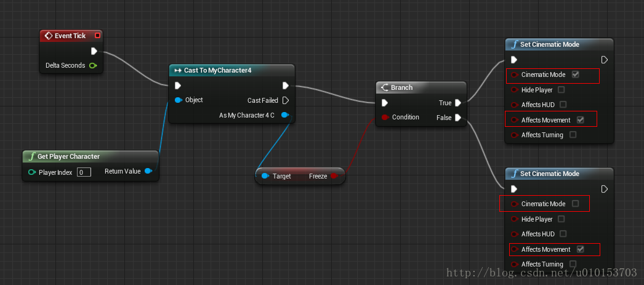Click Cast To MyCharacter4 exec input pin
644x285 pixels.
click(178, 86)
